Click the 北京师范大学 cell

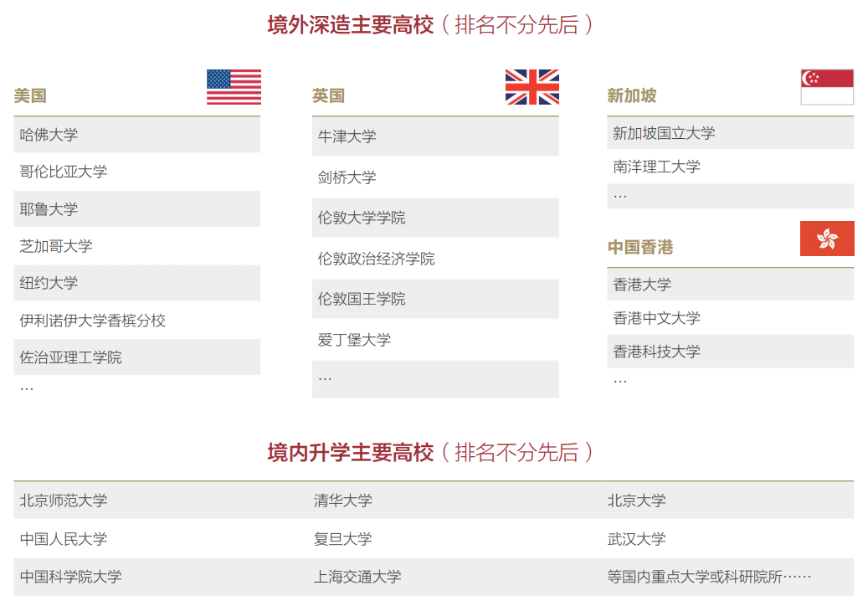click(64, 501)
